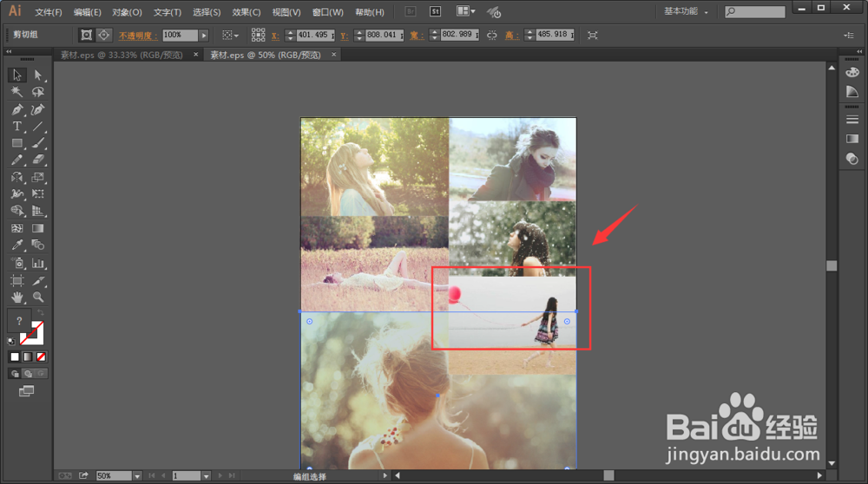868x484 pixels.
Task: Click the X position label link
Action: pyautogui.click(x=275, y=36)
